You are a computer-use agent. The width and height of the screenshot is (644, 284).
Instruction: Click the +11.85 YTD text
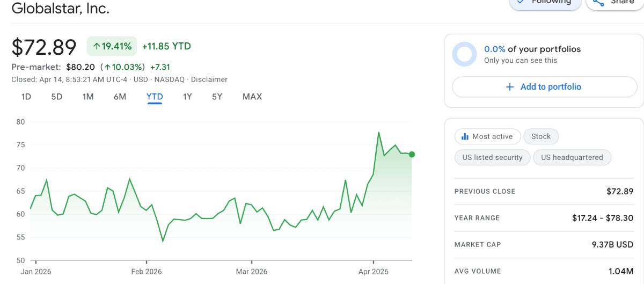[166, 46]
